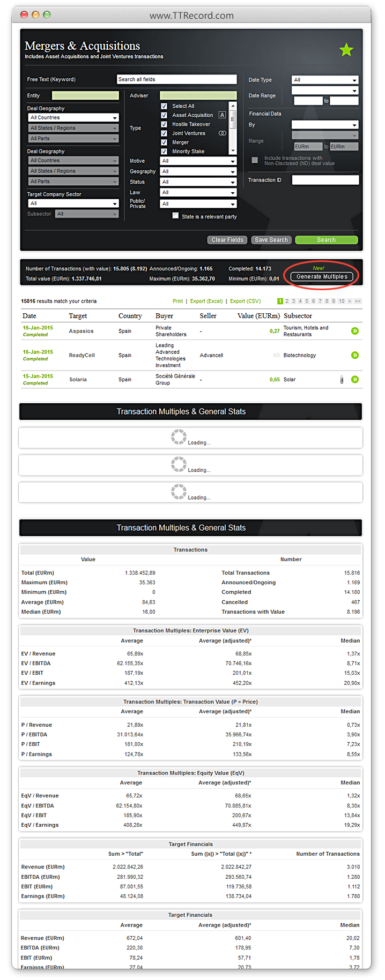This screenshot has width=385, height=980.
Task: Uncheck the Minority Stake checkbox
Action: [164, 152]
